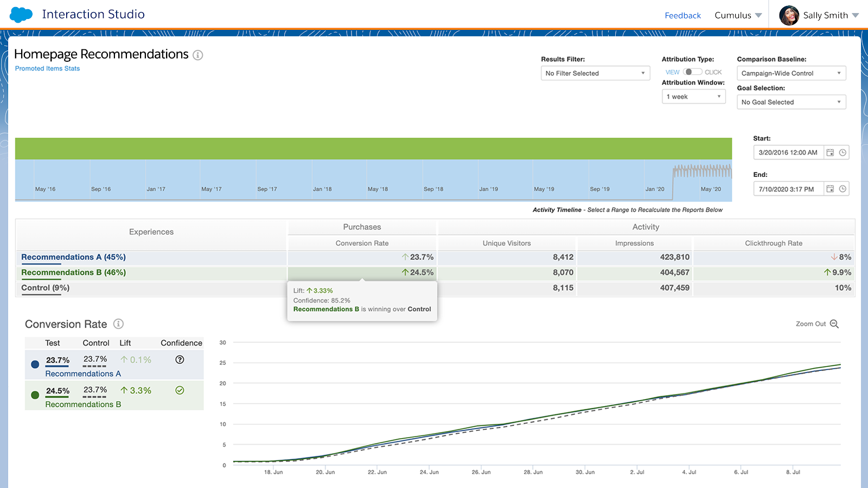
Task: Click info icon next to Conversion Rate
Action: (118, 324)
